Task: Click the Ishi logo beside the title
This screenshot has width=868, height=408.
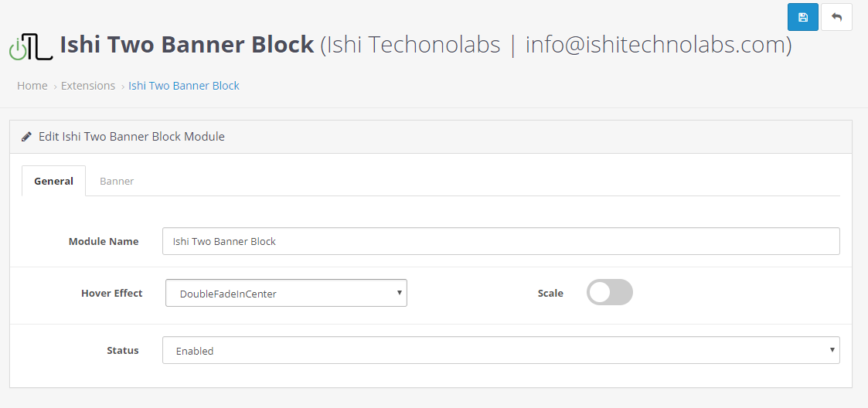Action: click(x=30, y=46)
